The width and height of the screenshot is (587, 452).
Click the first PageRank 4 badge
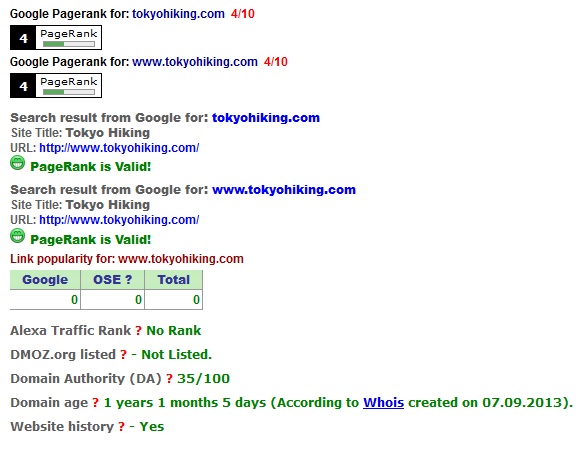tap(56, 37)
